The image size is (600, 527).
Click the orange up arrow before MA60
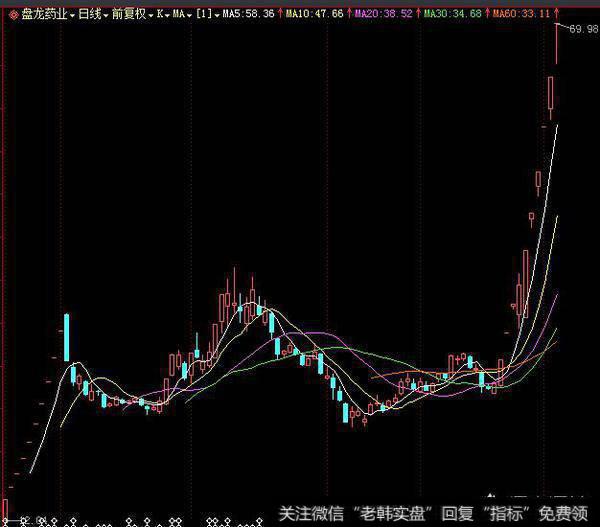coord(488,15)
